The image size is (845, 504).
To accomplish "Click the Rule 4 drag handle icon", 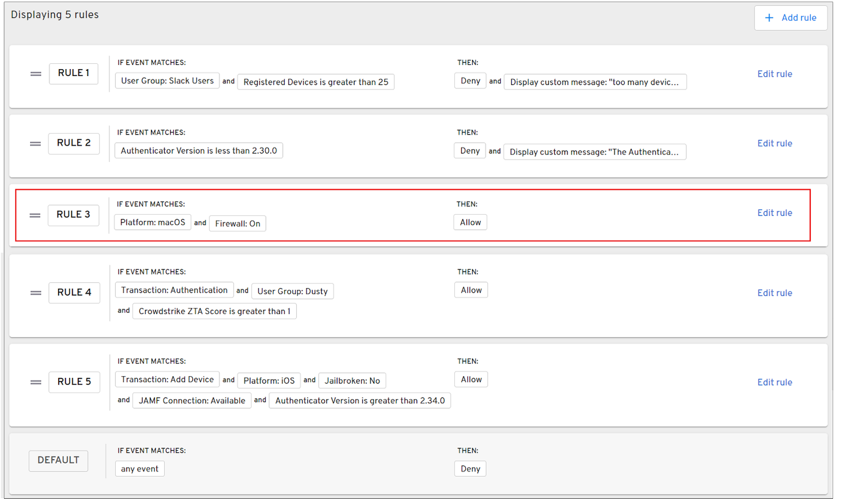I will click(36, 293).
